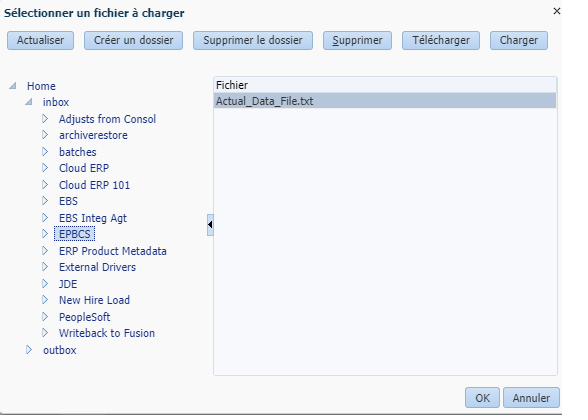Cancel with the Annuler button
This screenshot has height=420, width=588.
pyautogui.click(x=531, y=398)
